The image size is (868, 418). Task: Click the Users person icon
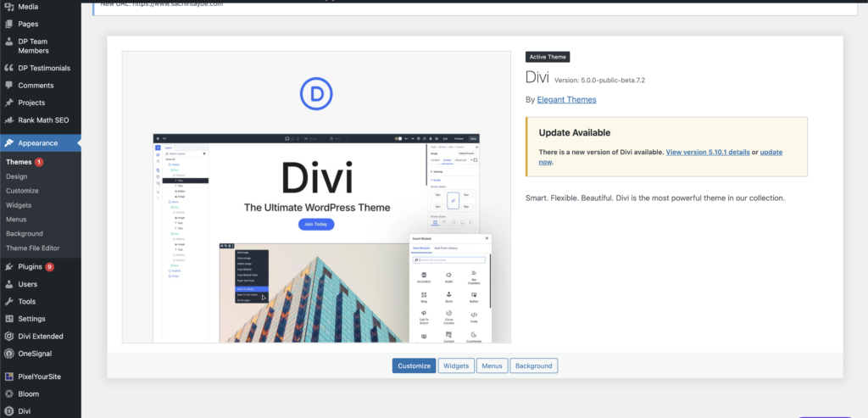pyautogui.click(x=8, y=284)
